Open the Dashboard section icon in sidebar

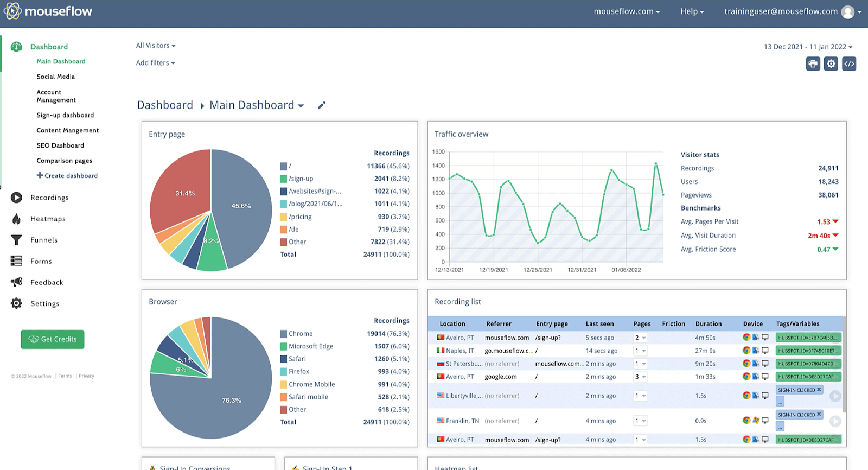coord(16,47)
